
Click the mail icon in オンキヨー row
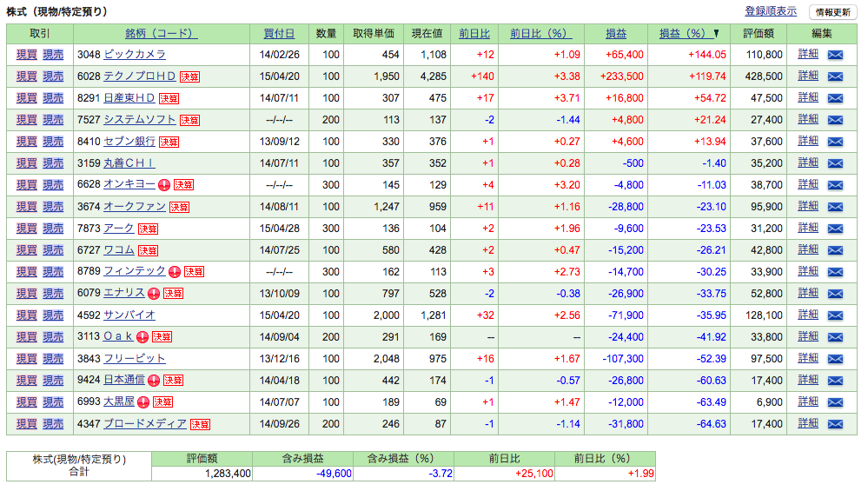pyautogui.click(x=835, y=185)
